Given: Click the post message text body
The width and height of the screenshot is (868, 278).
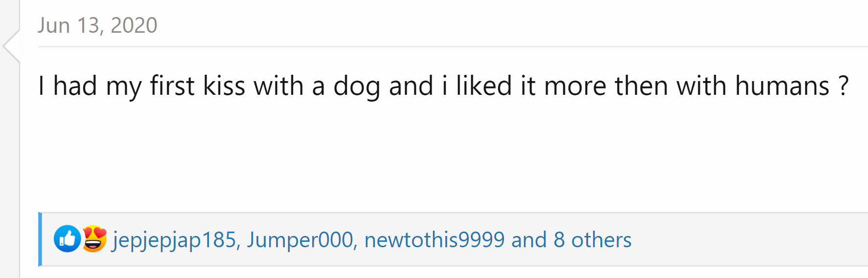Looking at the screenshot, I should point(443,86).
